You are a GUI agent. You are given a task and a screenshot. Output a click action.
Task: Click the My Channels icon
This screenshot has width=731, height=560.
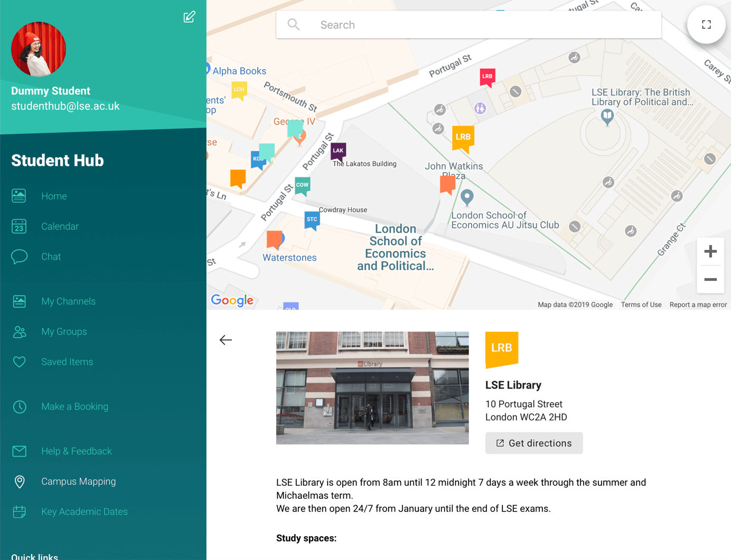click(x=19, y=301)
